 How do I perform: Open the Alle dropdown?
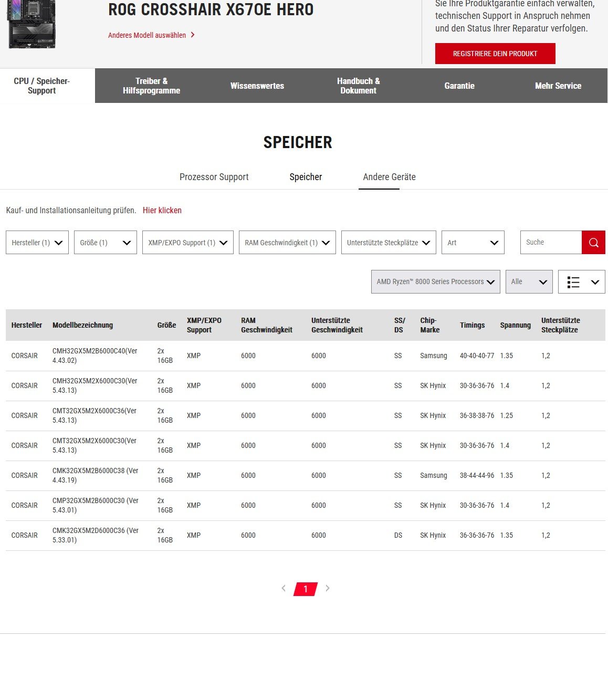(x=529, y=282)
